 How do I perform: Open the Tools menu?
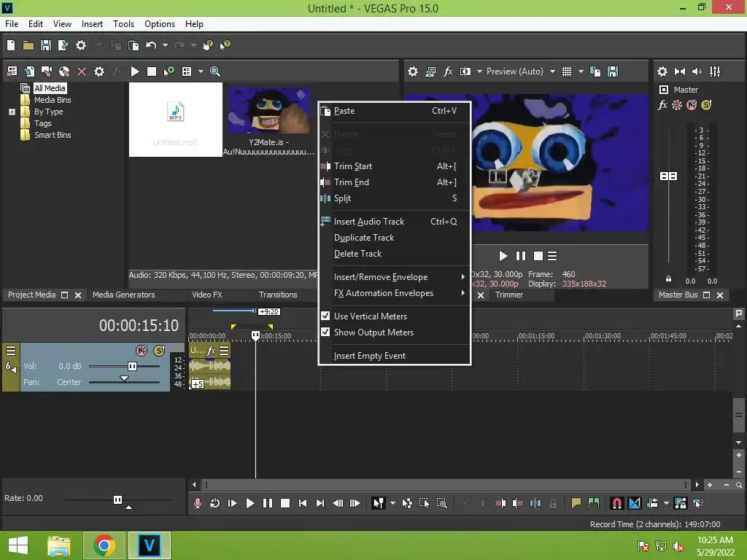click(x=123, y=24)
